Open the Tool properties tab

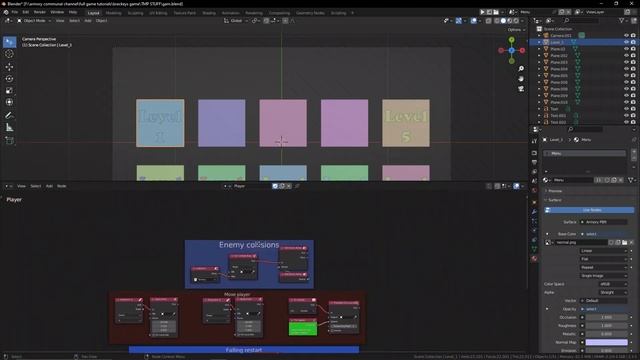[x=534, y=141]
